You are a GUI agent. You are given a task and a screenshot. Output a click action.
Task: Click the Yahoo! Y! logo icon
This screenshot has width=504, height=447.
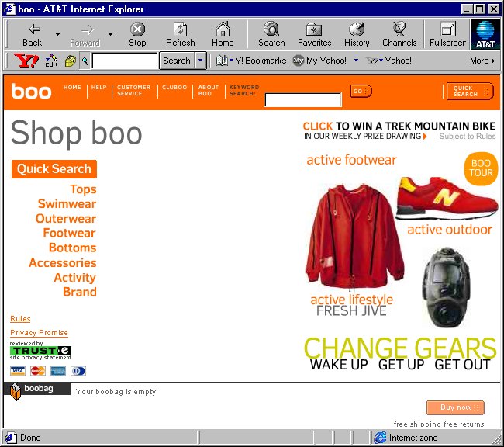point(26,61)
